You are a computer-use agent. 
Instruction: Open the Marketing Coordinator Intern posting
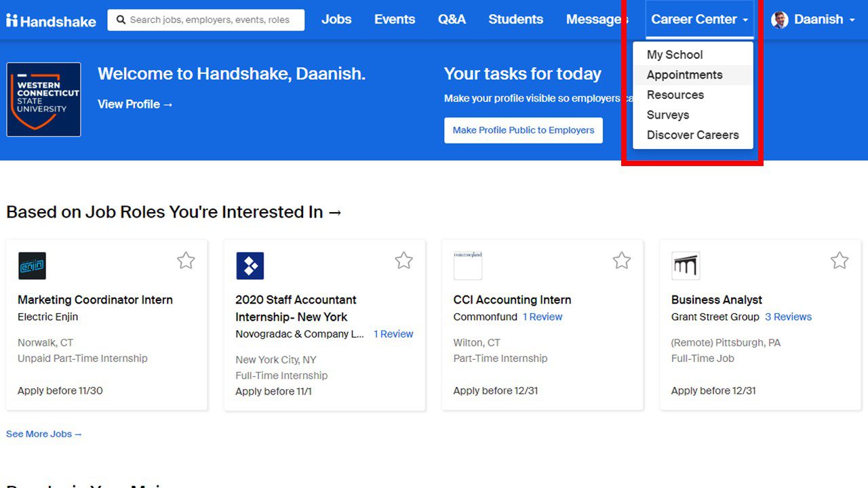pyautogui.click(x=95, y=300)
